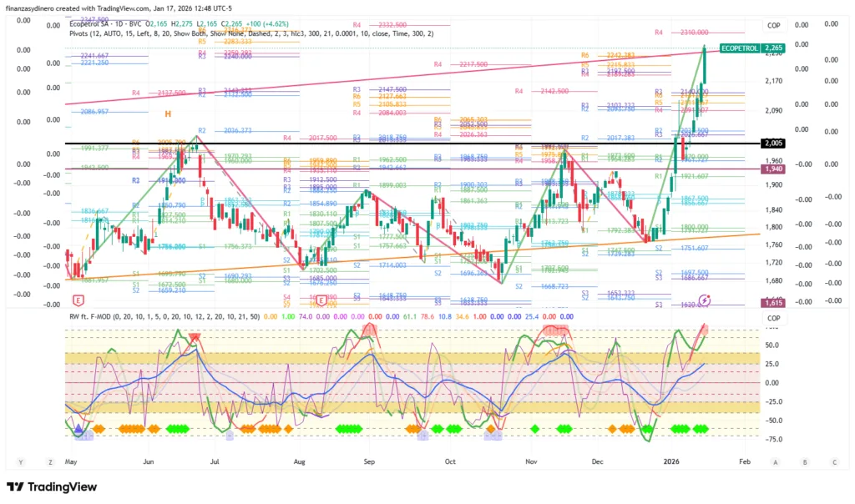Open the COP currency dropdown on the price chart
Image resolution: width=855 pixels, height=504 pixels.
(774, 25)
